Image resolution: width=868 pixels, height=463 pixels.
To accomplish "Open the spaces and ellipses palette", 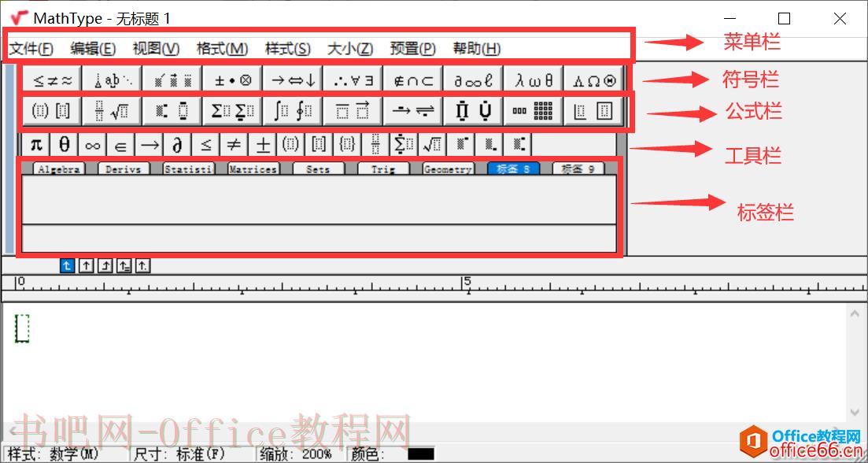I will (x=113, y=80).
